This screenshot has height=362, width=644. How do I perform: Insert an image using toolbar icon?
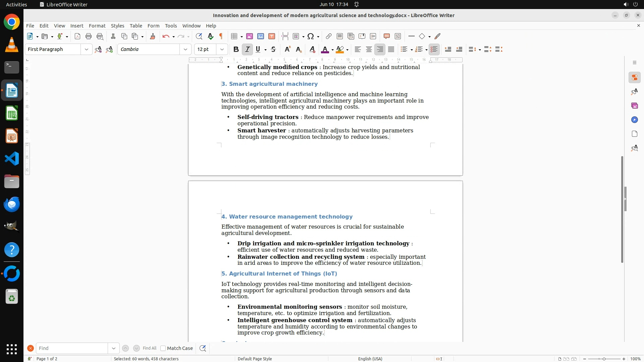coord(250,37)
